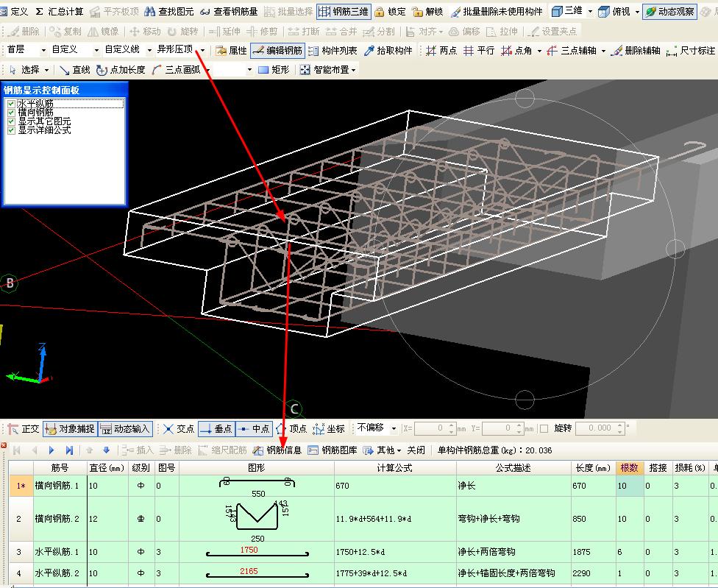Click 删除辅轴 delete auxiliary axis
The width and height of the screenshot is (718, 588).
coord(636,50)
